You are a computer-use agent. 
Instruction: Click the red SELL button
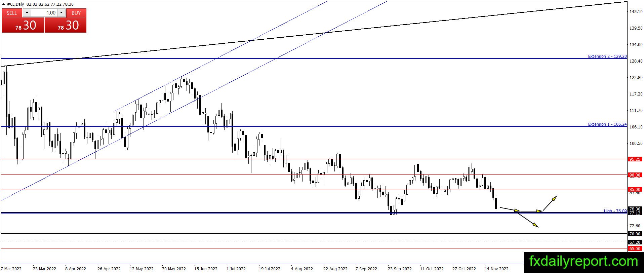tap(12, 13)
